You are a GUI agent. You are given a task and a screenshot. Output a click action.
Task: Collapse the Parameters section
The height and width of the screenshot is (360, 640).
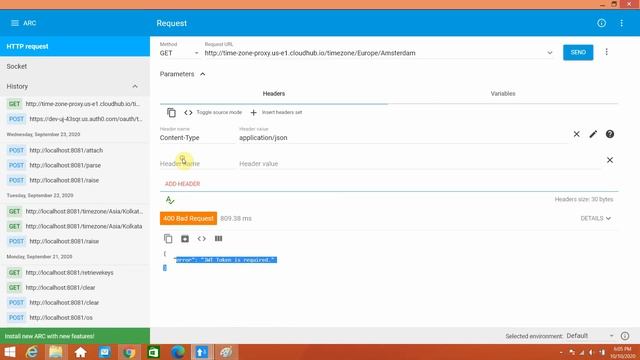pyautogui.click(x=182, y=74)
